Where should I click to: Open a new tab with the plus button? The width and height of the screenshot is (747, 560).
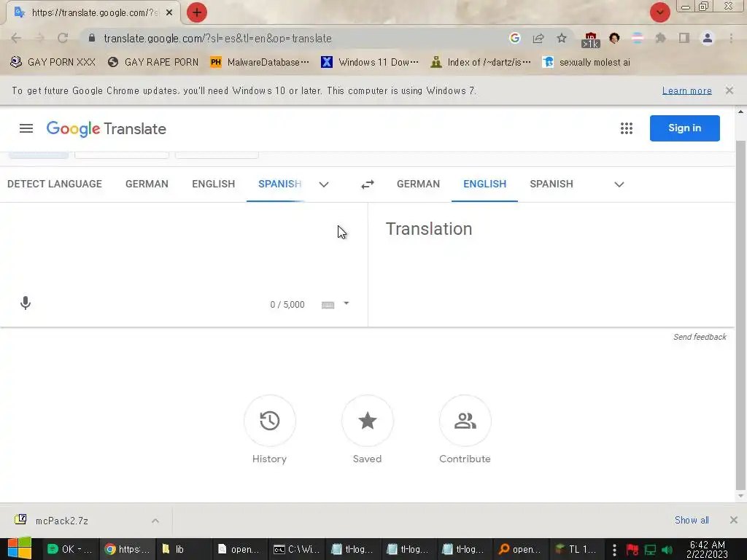197,12
